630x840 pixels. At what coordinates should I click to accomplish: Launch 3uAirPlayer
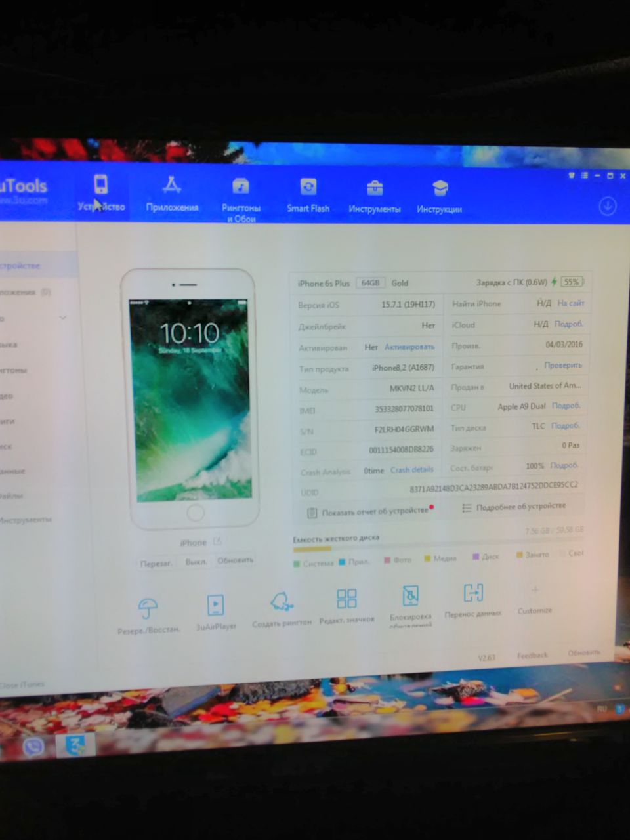[216, 612]
